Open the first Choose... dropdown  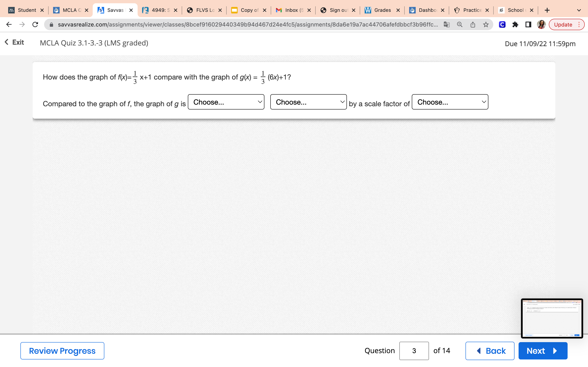point(226,102)
